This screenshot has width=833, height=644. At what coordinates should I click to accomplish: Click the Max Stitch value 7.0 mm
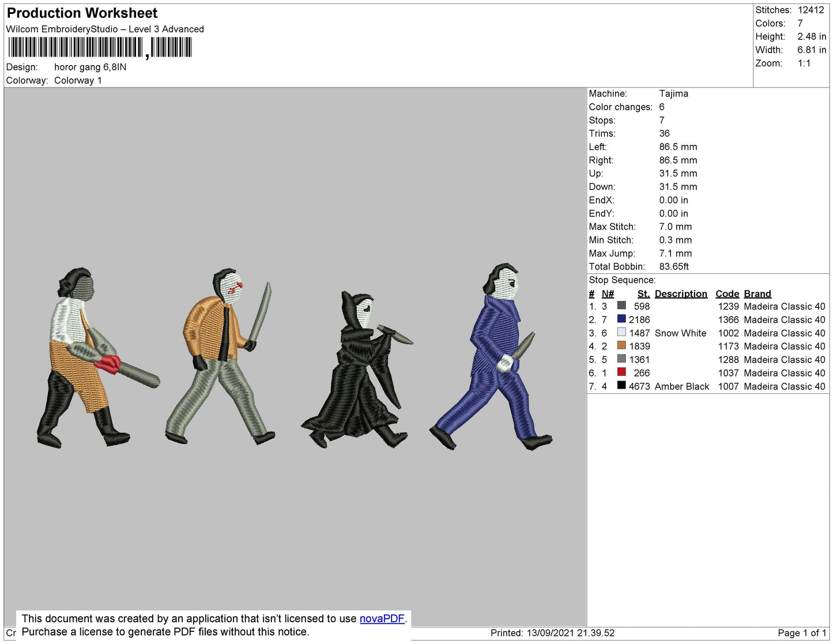[x=676, y=227]
